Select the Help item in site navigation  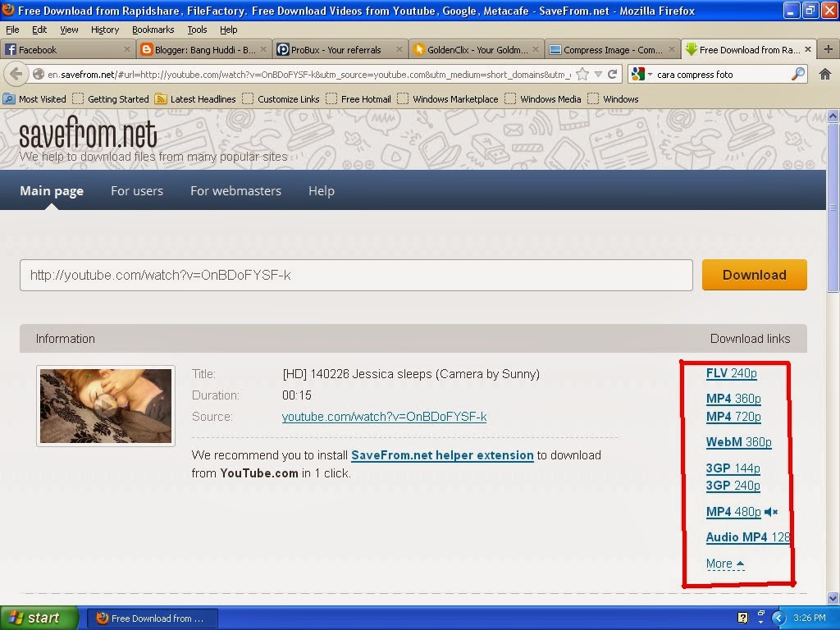322,190
